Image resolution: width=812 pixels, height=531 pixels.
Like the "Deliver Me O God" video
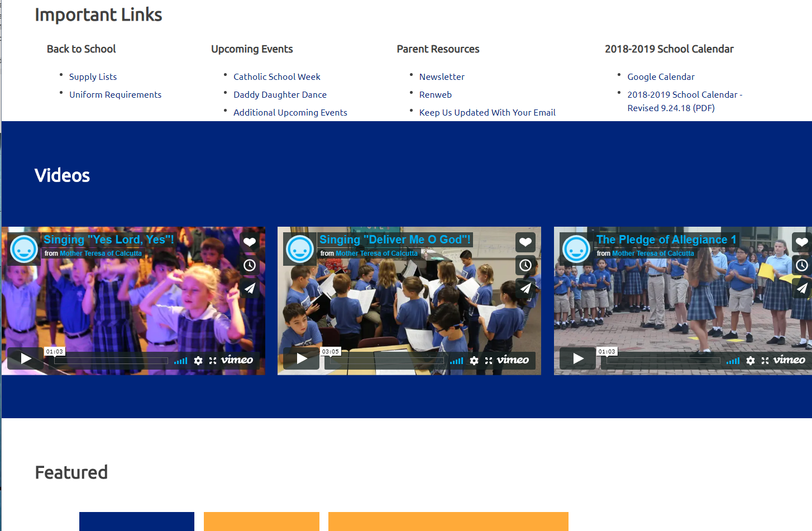pyautogui.click(x=525, y=242)
